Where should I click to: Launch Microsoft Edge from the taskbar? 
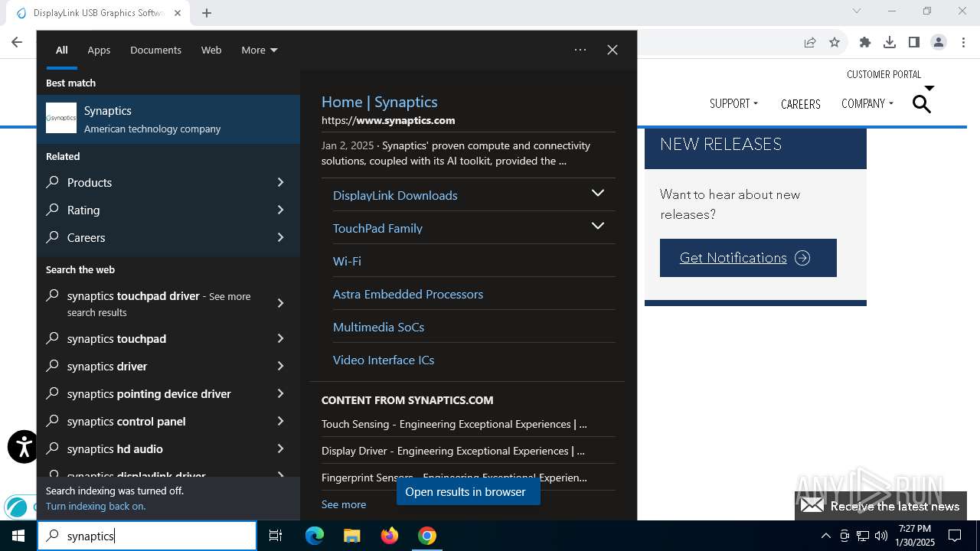[x=315, y=536]
